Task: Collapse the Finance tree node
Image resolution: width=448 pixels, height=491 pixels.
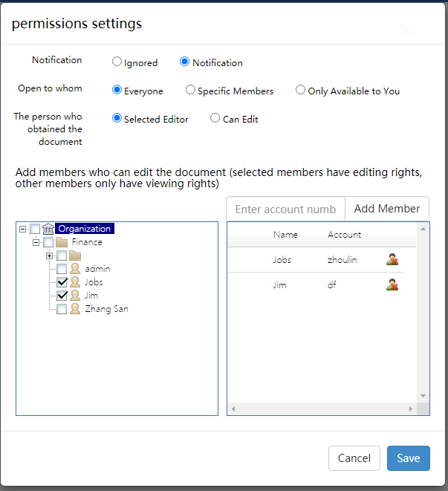Action: (x=36, y=242)
